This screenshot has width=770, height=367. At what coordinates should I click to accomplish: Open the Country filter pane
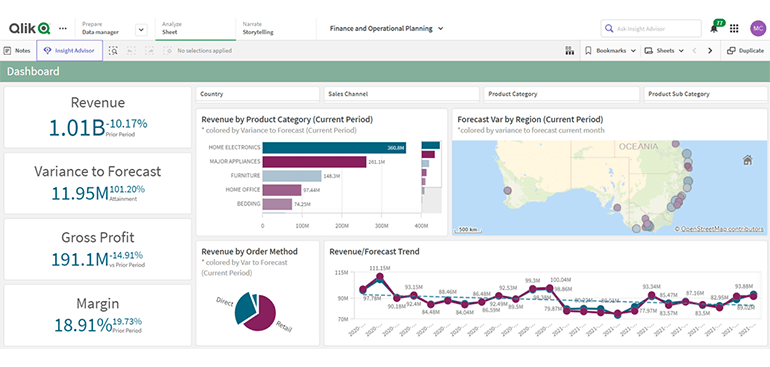[258, 94]
